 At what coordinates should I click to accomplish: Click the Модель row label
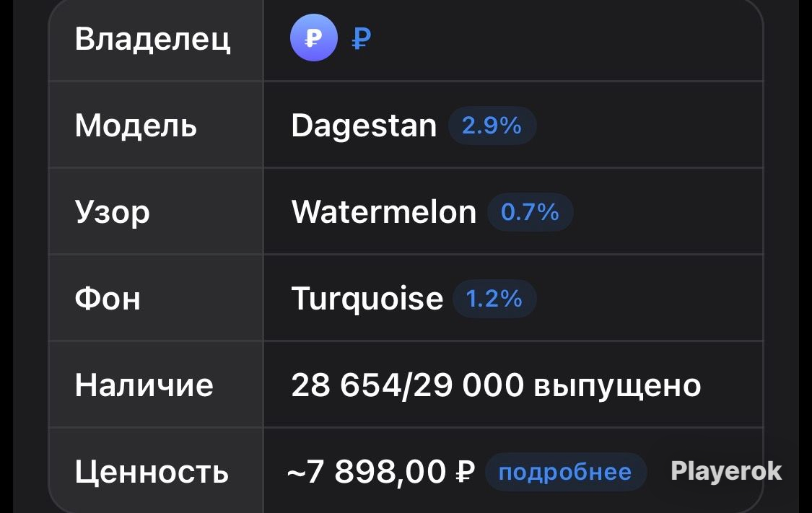[136, 126]
